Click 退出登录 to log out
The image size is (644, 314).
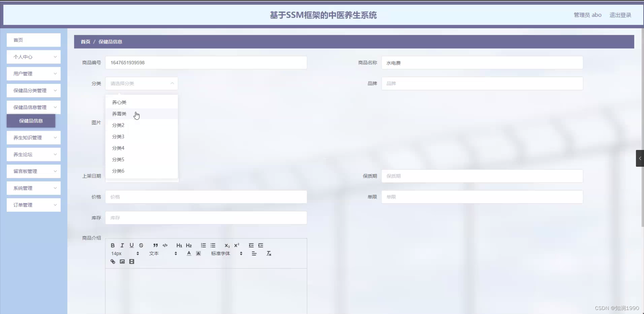[620, 15]
